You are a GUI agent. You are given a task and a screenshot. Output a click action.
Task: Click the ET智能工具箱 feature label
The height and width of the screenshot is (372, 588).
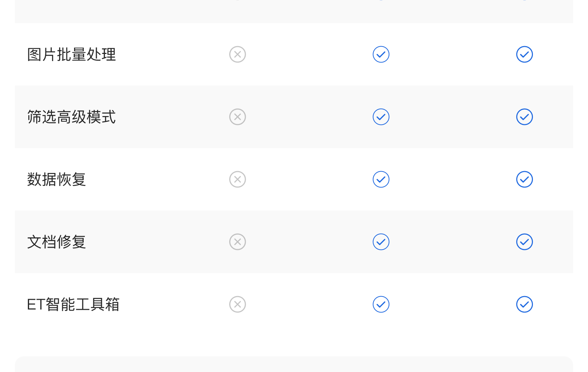pos(73,305)
